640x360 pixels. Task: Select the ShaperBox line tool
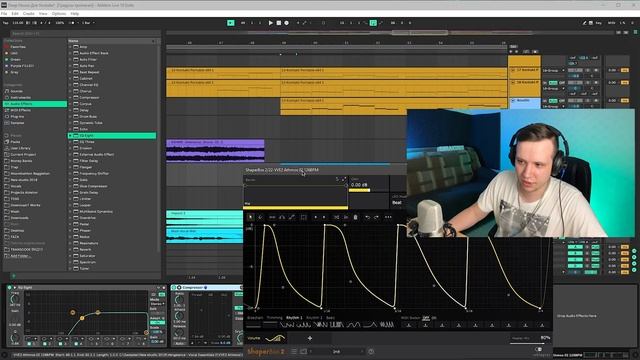tap(291, 217)
